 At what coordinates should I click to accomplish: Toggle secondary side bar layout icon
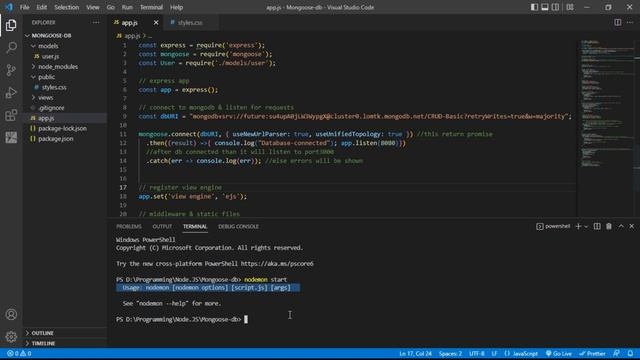point(555,7)
